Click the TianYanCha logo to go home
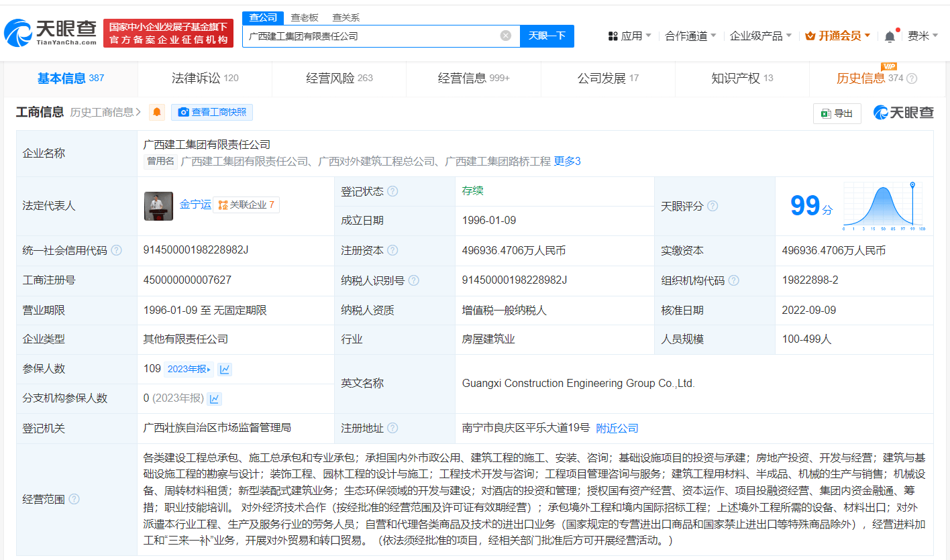The image size is (950, 560). click(50, 32)
